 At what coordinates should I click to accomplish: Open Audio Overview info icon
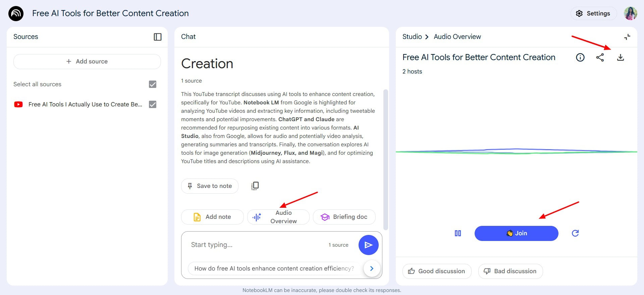coord(580,58)
